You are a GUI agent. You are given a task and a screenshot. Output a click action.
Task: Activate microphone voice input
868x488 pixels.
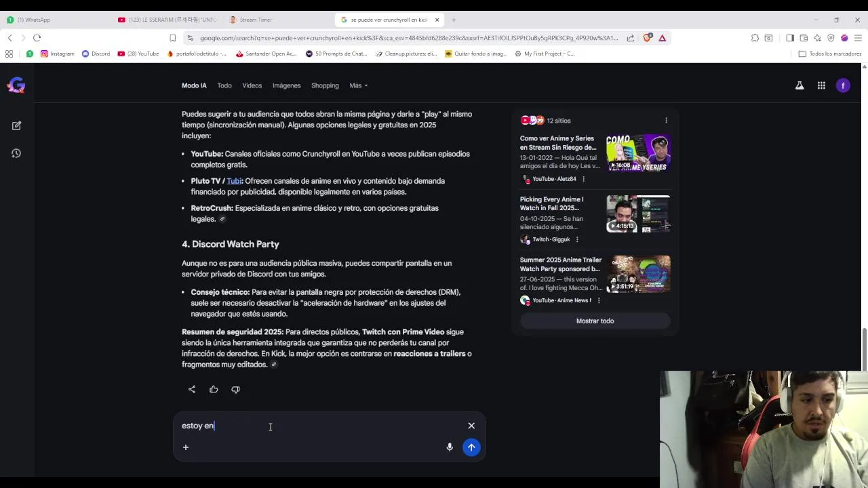click(450, 447)
